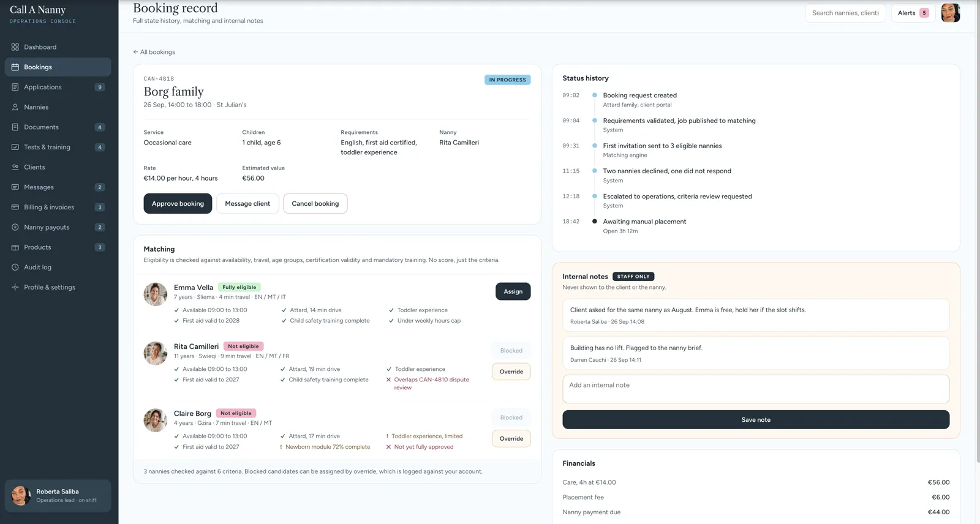Select the Products menu item

point(58,247)
